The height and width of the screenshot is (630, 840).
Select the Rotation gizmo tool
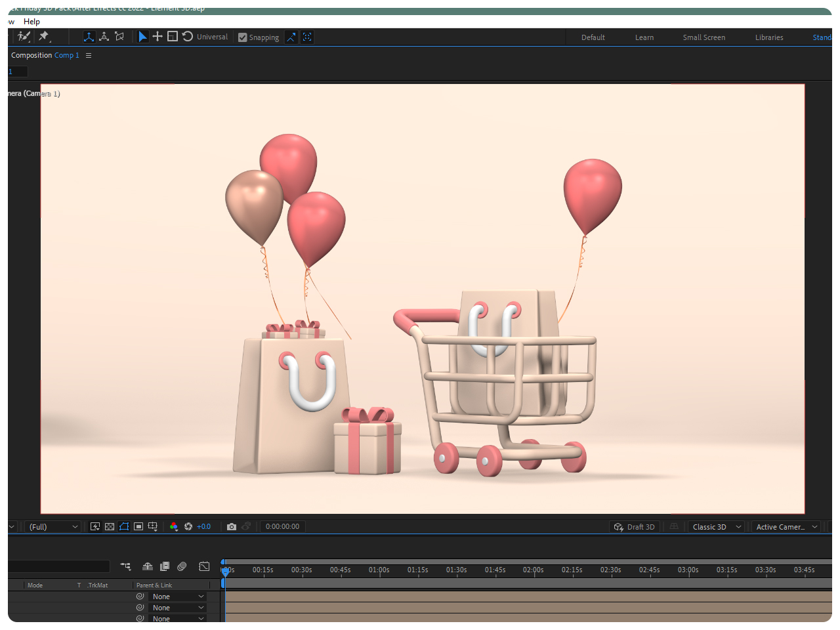(x=188, y=37)
